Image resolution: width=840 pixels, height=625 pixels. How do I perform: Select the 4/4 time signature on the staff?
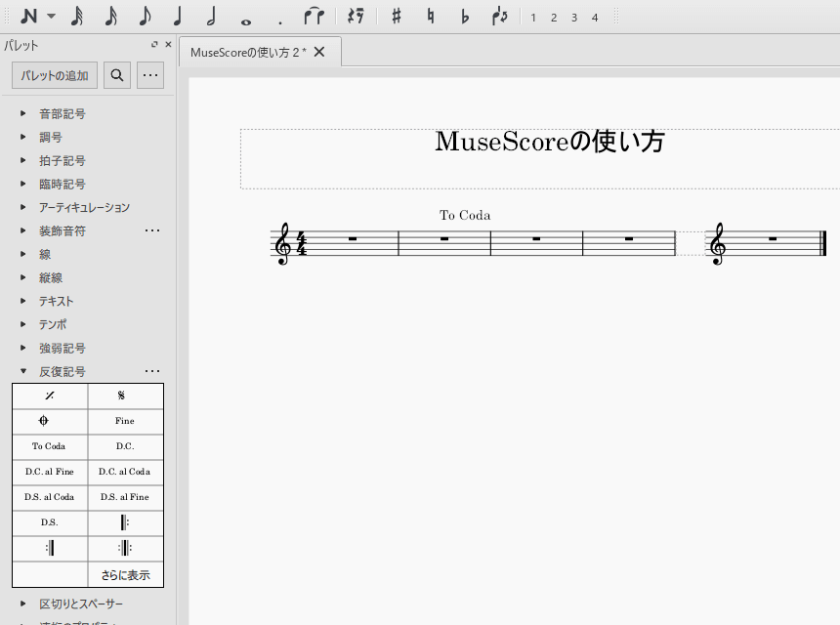coord(302,244)
